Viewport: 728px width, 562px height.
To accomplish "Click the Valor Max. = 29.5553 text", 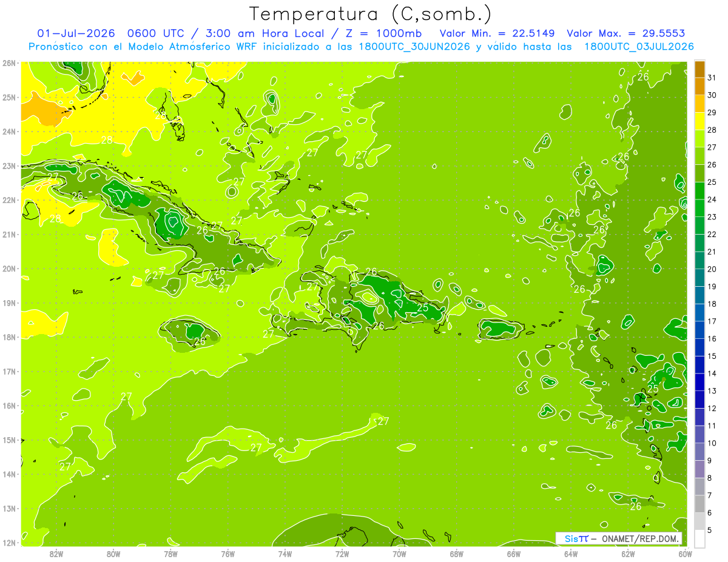I will tap(627, 33).
